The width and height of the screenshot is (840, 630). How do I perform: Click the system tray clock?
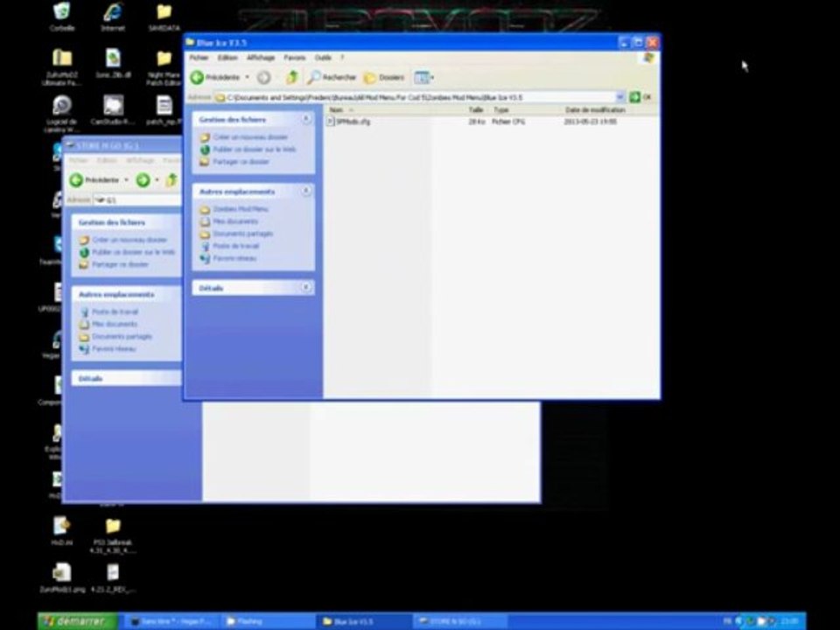pyautogui.click(x=789, y=621)
